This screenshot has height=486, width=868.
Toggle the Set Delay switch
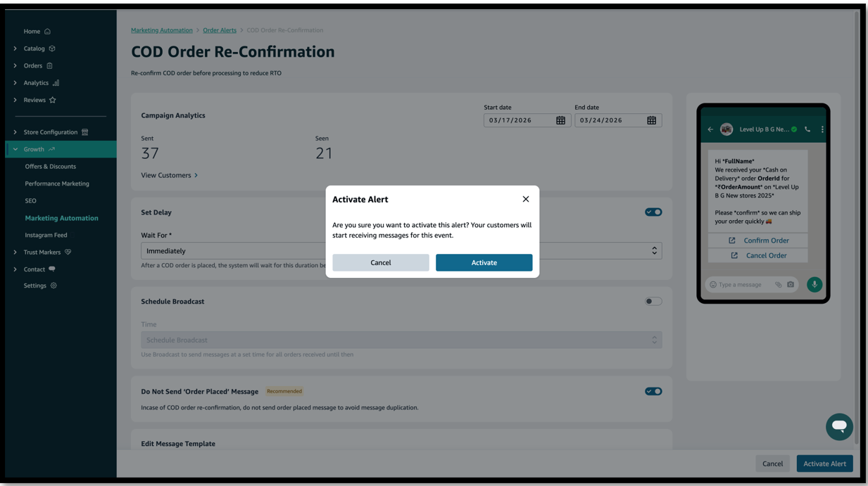click(653, 212)
